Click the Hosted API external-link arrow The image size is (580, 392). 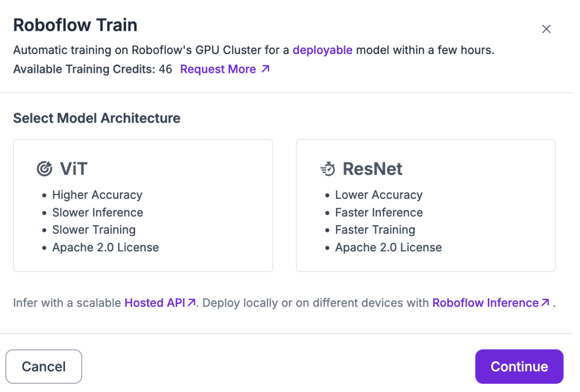(191, 303)
